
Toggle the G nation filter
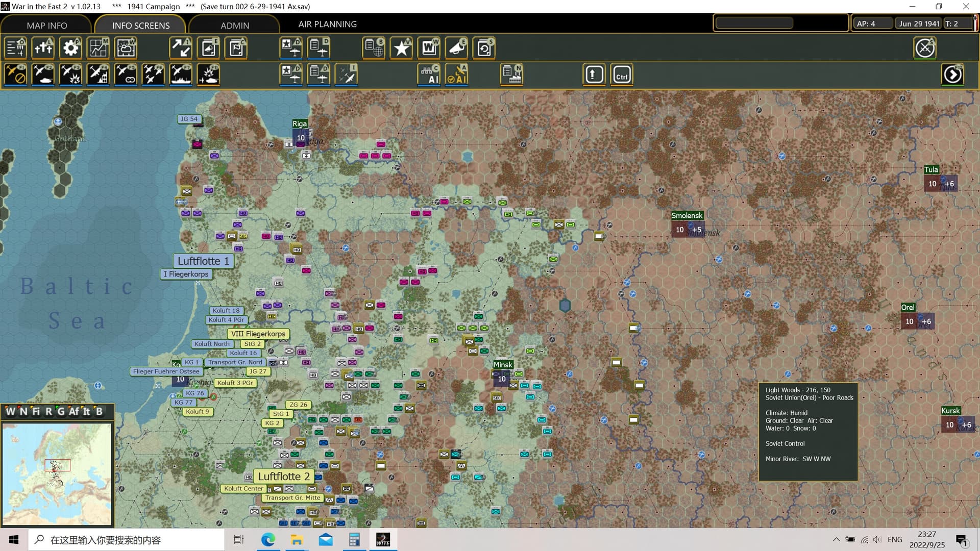pos(61,411)
